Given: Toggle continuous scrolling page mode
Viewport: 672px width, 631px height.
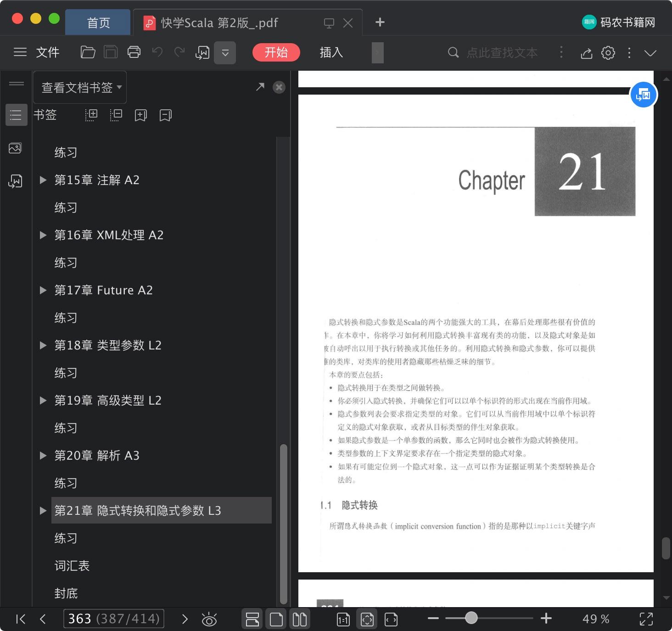Looking at the screenshot, I should point(252,619).
